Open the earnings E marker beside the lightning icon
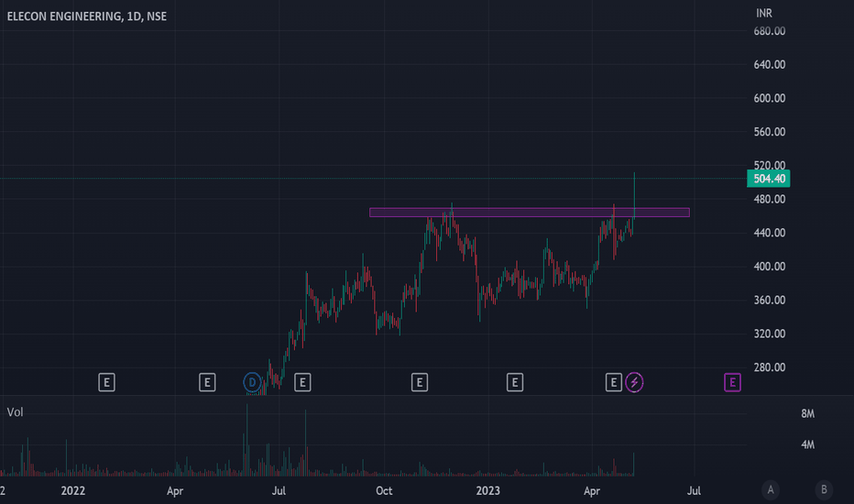The width and height of the screenshot is (854, 504). click(x=614, y=382)
